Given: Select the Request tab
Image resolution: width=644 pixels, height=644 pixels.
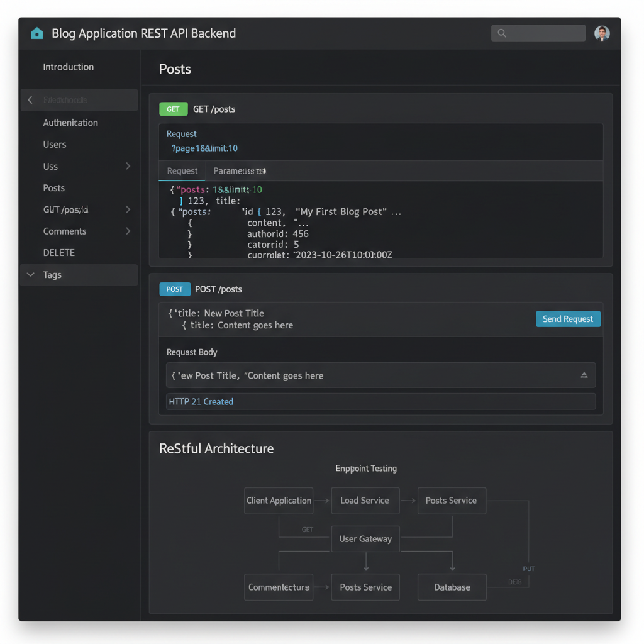Looking at the screenshot, I should 182,171.
